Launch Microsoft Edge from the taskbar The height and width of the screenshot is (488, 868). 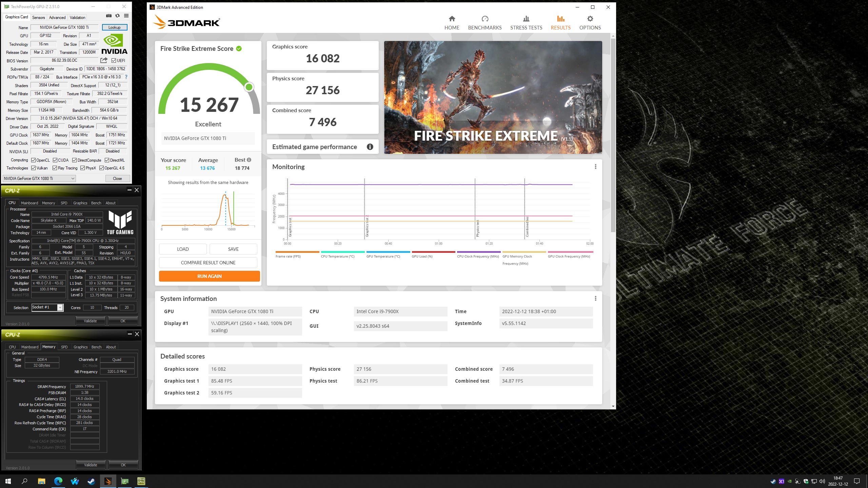pyautogui.click(x=58, y=481)
